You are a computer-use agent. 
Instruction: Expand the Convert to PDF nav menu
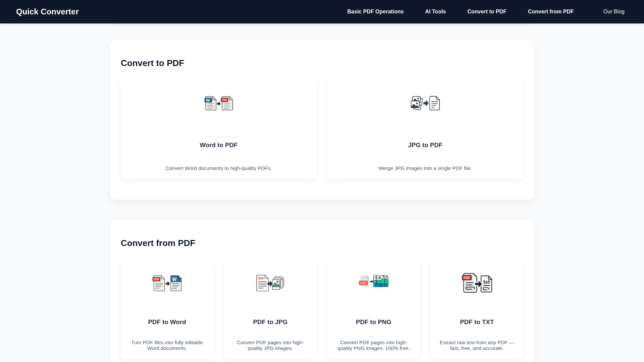[487, 12]
